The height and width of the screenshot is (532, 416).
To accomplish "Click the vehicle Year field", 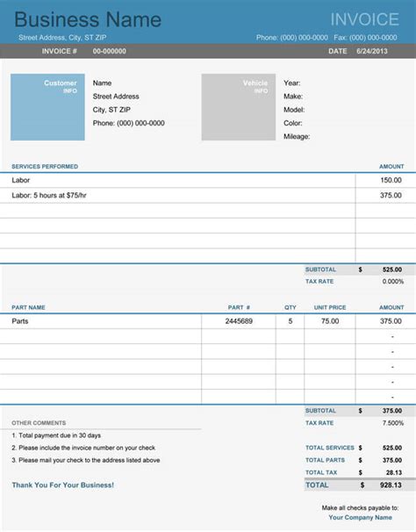I will [291, 83].
